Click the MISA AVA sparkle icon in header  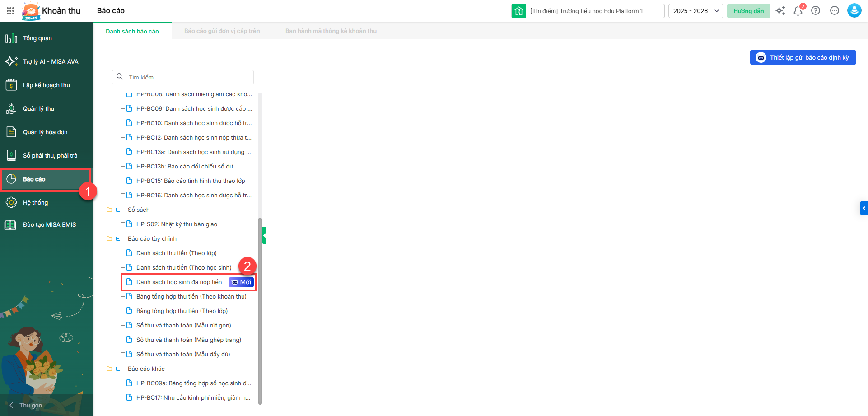(x=780, y=11)
